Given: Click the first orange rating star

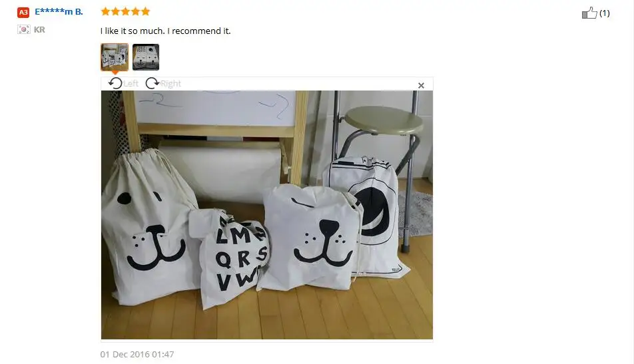Looking at the screenshot, I should click(x=105, y=11).
